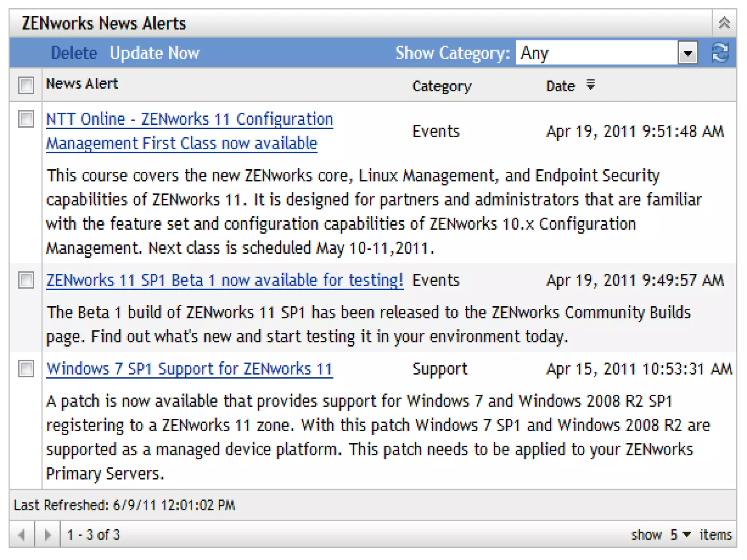Click the ZENworks News Alerts panel title

click(104, 23)
